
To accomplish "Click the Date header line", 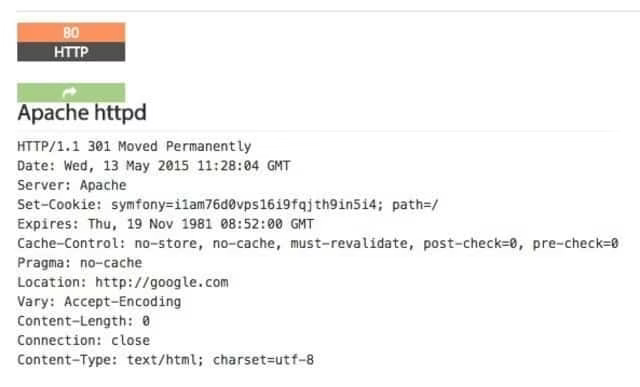I will tap(153, 166).
